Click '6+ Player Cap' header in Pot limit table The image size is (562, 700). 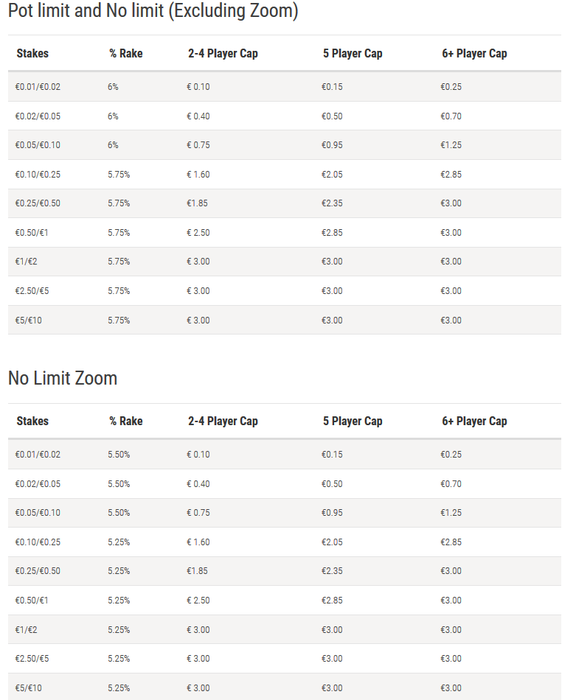pyautogui.click(x=475, y=54)
